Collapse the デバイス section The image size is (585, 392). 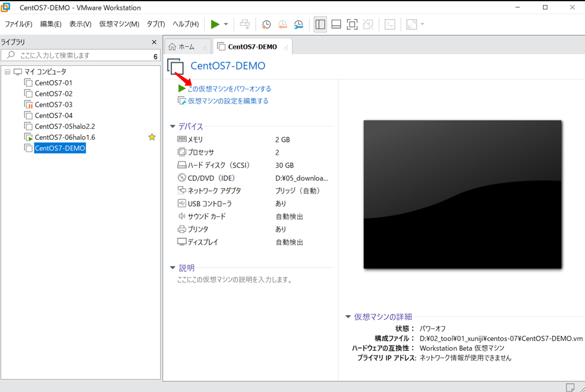[x=173, y=126]
